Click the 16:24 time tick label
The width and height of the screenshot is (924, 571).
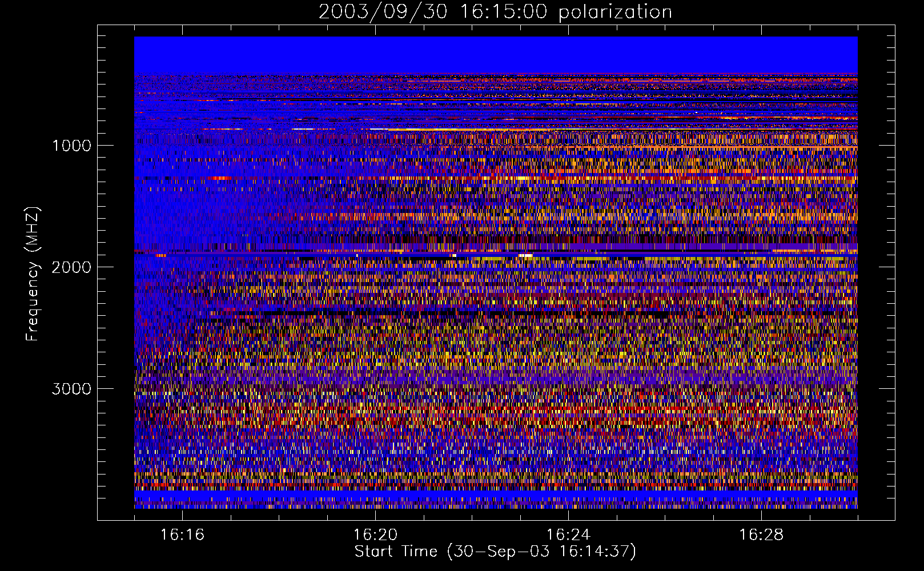coord(568,535)
